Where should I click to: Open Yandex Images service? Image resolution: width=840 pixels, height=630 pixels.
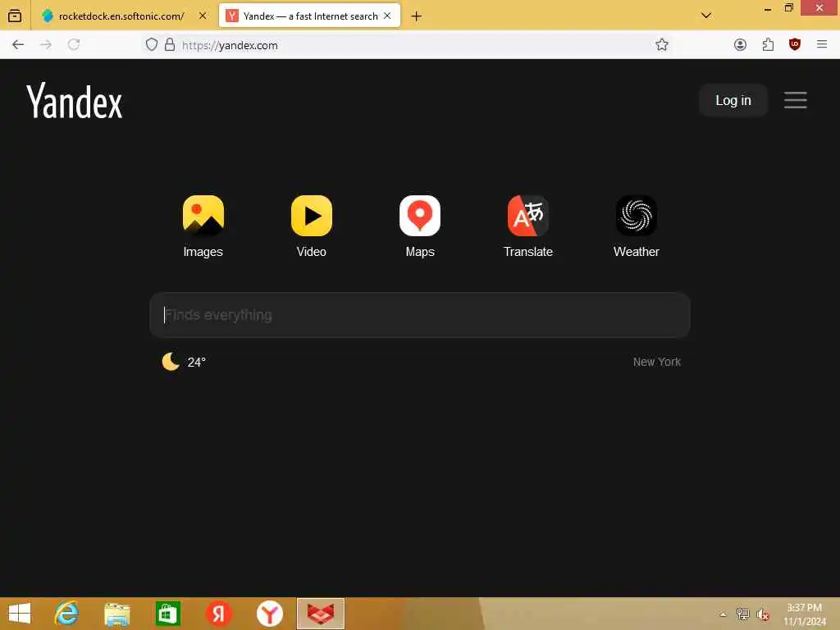point(203,226)
